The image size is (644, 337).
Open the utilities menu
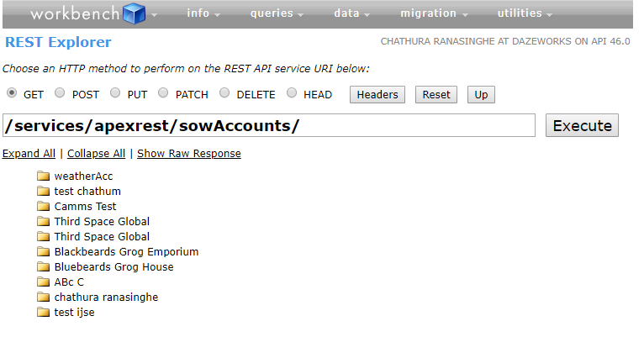click(525, 13)
